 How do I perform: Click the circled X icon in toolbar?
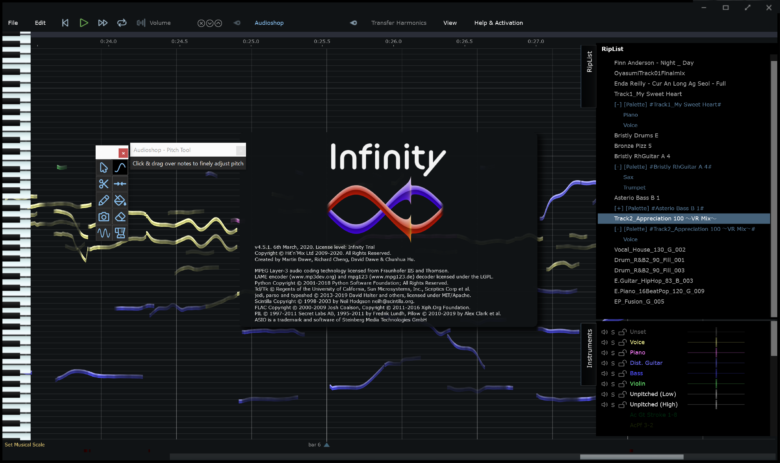tap(201, 23)
